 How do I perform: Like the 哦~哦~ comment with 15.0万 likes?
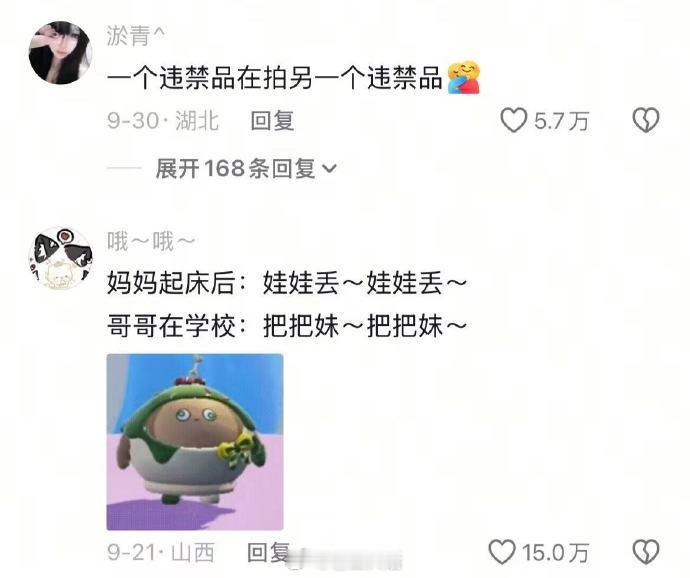click(502, 552)
